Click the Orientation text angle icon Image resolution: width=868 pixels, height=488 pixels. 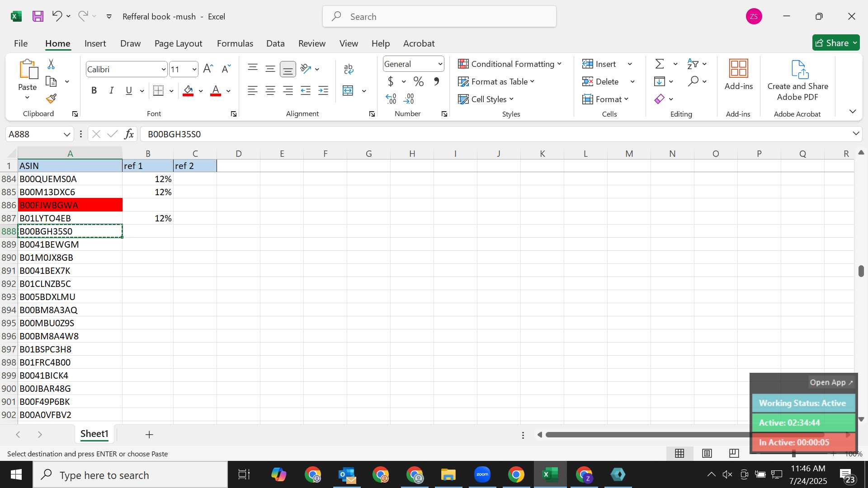pos(306,69)
